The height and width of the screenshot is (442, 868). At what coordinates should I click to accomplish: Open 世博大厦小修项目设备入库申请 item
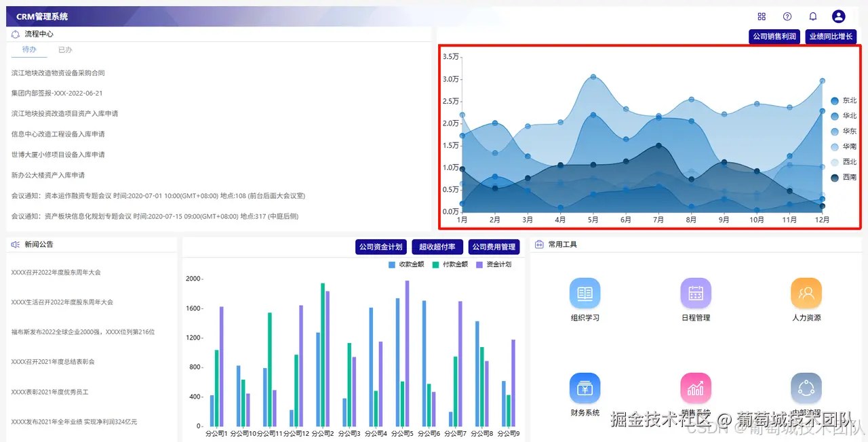pos(58,155)
